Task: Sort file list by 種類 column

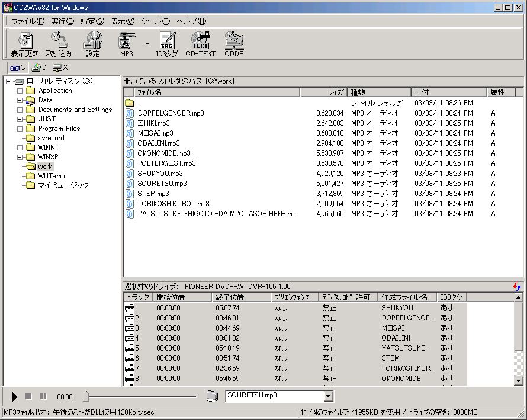Action: (x=379, y=92)
